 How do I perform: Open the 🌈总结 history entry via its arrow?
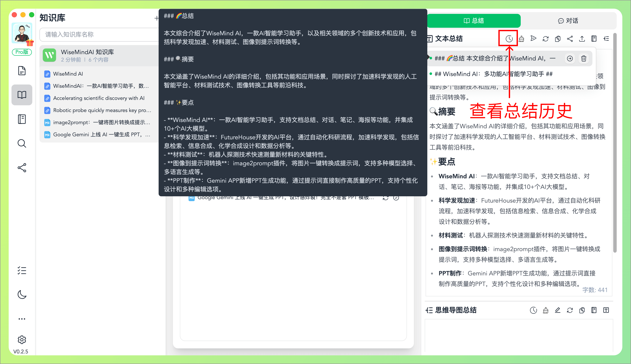570,58
